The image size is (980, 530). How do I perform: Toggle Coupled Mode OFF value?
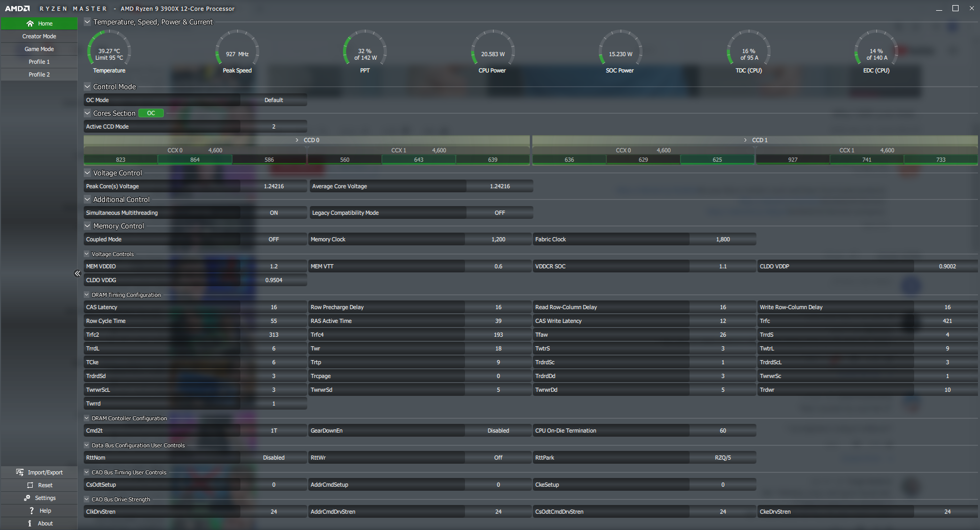[x=274, y=239]
